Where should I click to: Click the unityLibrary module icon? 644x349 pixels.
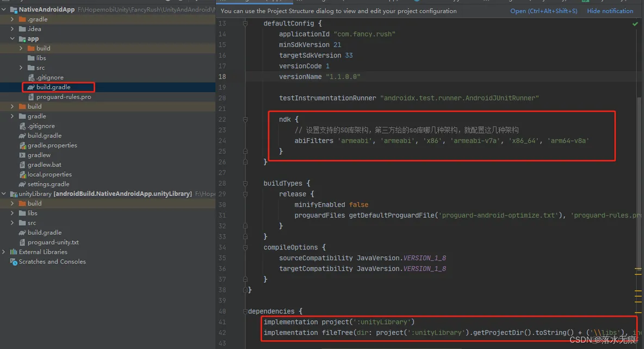pyautogui.click(x=14, y=194)
